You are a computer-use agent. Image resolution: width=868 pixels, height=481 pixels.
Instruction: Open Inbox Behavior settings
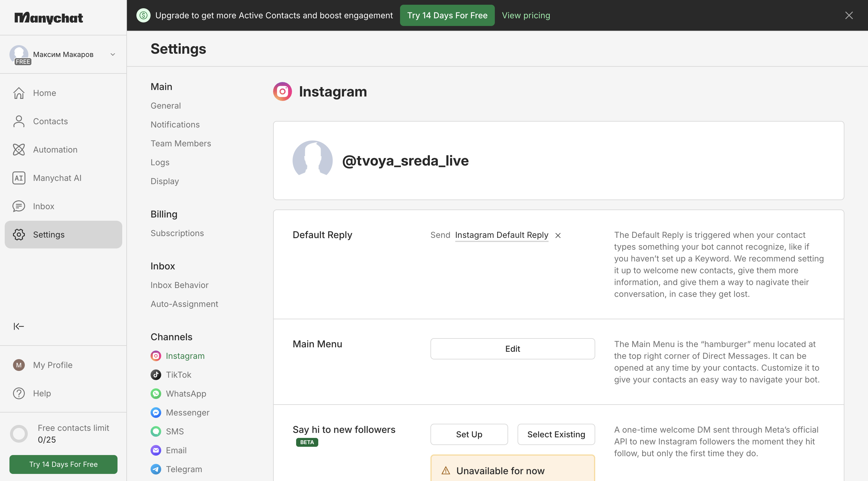[179, 285]
